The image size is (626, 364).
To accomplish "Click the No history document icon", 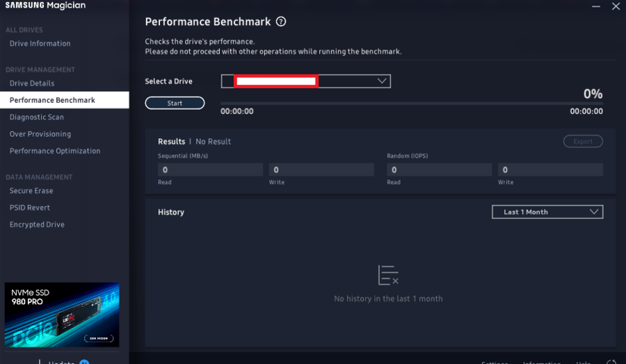I will (388, 275).
